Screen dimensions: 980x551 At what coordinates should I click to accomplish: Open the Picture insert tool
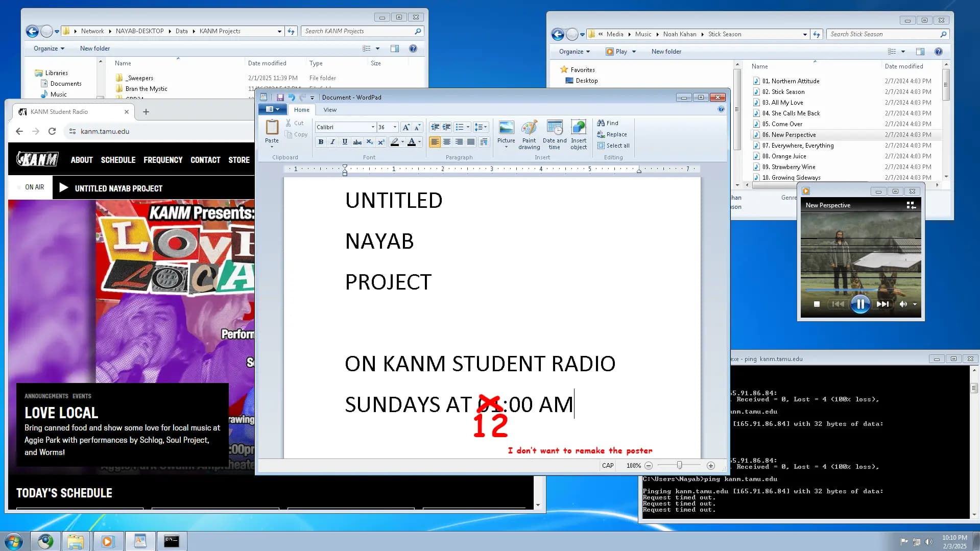point(506,133)
